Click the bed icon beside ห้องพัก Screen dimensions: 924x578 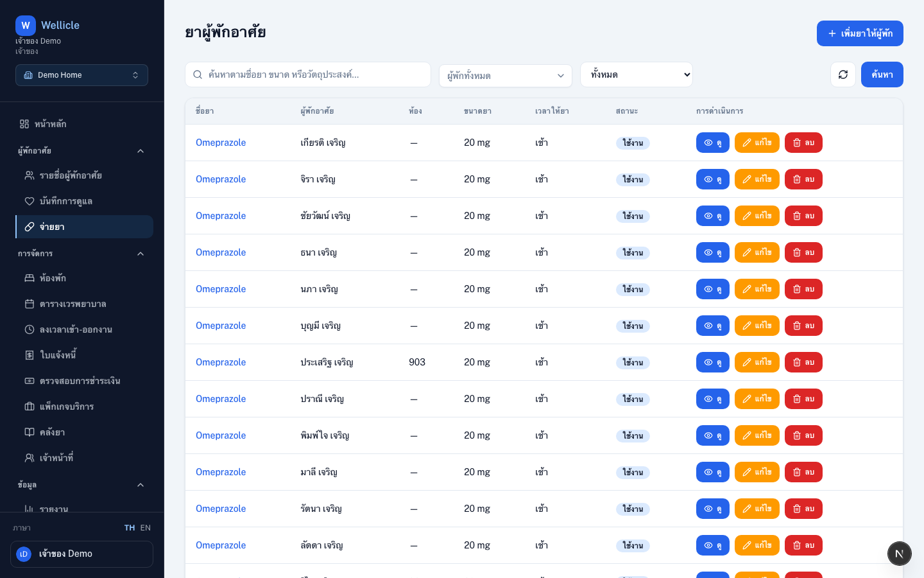pyautogui.click(x=30, y=278)
